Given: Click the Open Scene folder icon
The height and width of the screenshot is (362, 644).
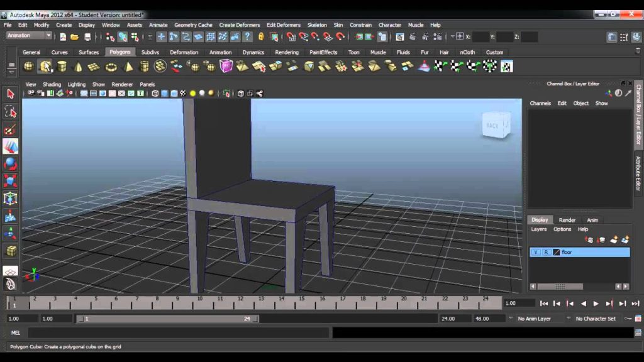Looking at the screenshot, I should (x=74, y=37).
